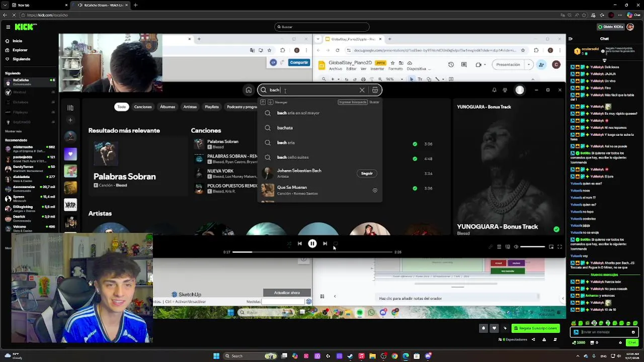Expand the Mostrar más following list
The height and width of the screenshot is (362, 644).
tap(14, 131)
